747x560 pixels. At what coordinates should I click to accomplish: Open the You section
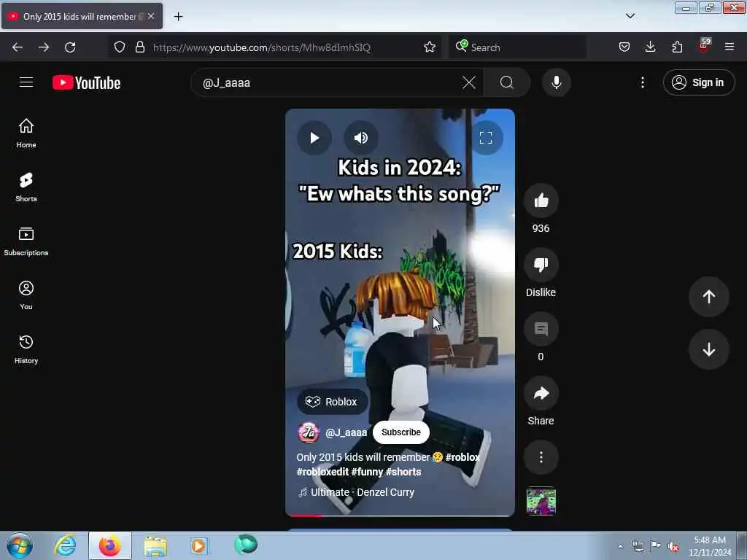(x=26, y=295)
